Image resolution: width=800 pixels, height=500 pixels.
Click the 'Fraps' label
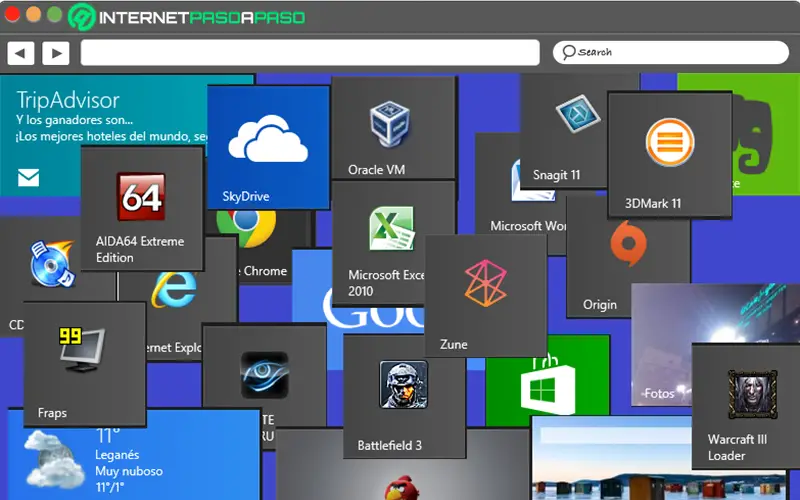click(52, 413)
